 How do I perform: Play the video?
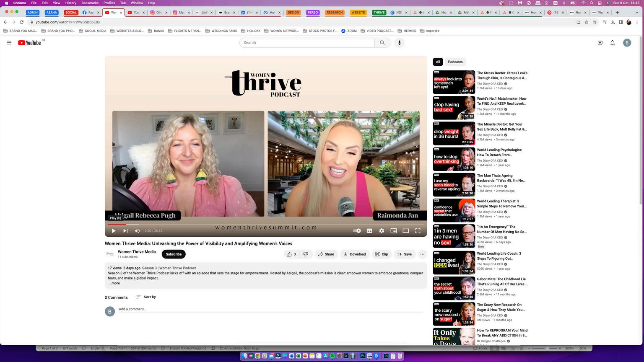click(113, 230)
